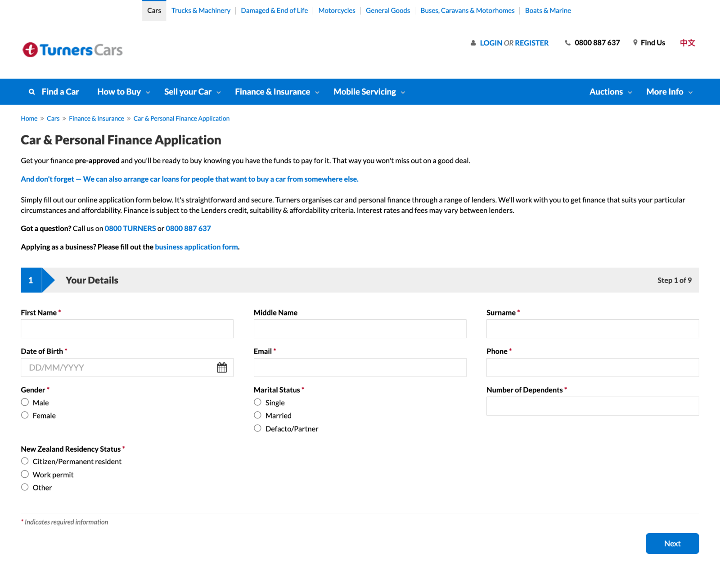Go to Finance & Insurance breadcrumb
Viewport: 720px width, 588px height.
pyautogui.click(x=96, y=118)
